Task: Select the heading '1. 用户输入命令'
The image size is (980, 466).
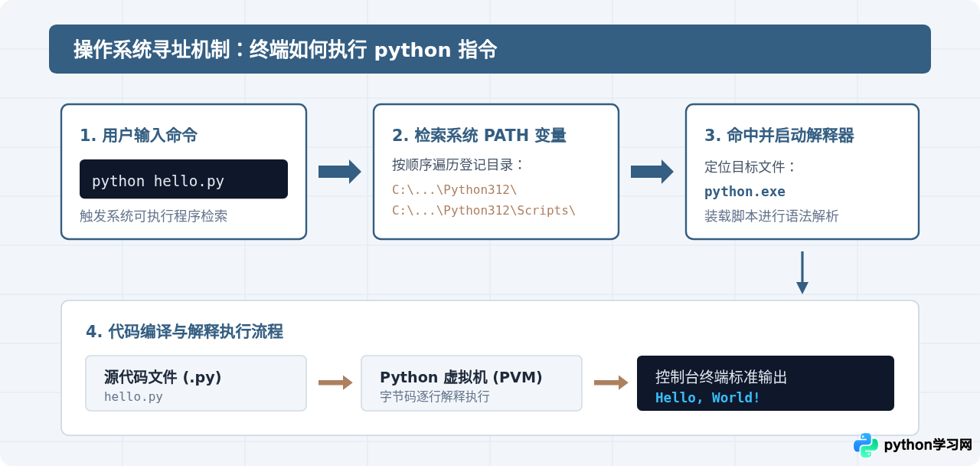Action: (x=139, y=136)
